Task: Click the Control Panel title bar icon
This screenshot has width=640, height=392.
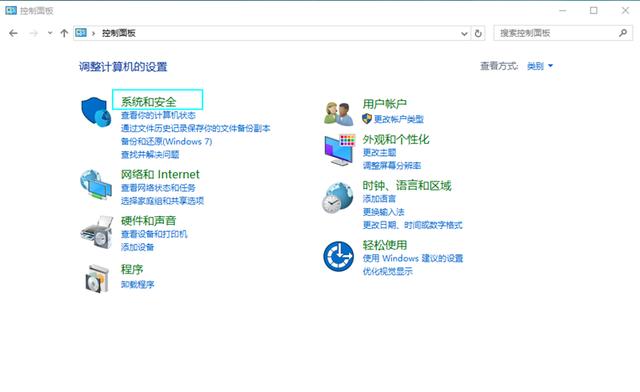Action: point(11,11)
